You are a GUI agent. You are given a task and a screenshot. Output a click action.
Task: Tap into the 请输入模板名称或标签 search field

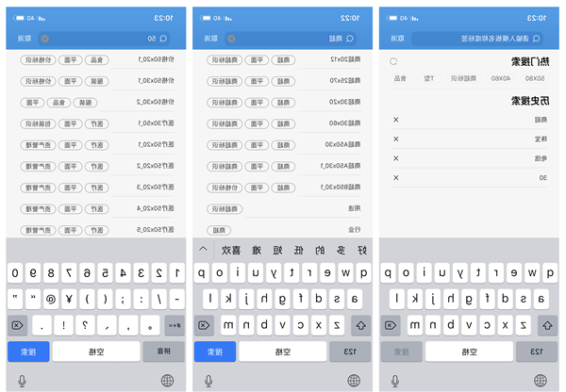tap(477, 39)
